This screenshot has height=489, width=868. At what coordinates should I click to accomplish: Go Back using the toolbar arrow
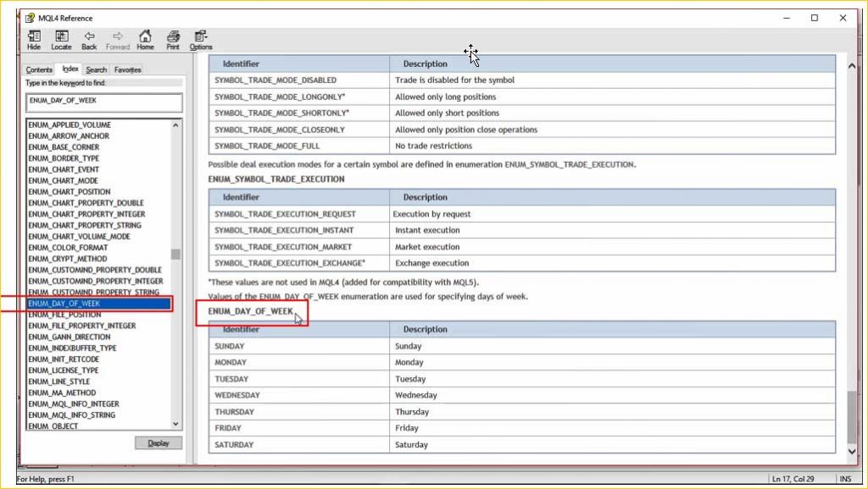tap(89, 41)
